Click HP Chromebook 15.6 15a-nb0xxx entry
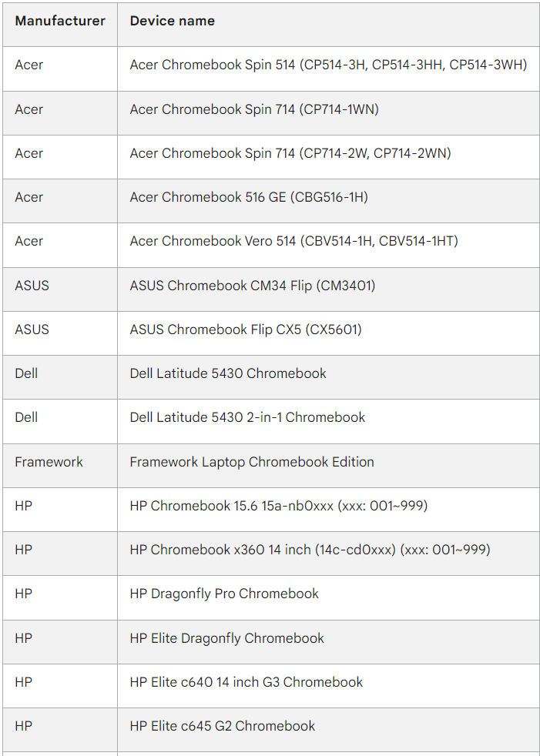Screen dimensions: 540x756 278,506
